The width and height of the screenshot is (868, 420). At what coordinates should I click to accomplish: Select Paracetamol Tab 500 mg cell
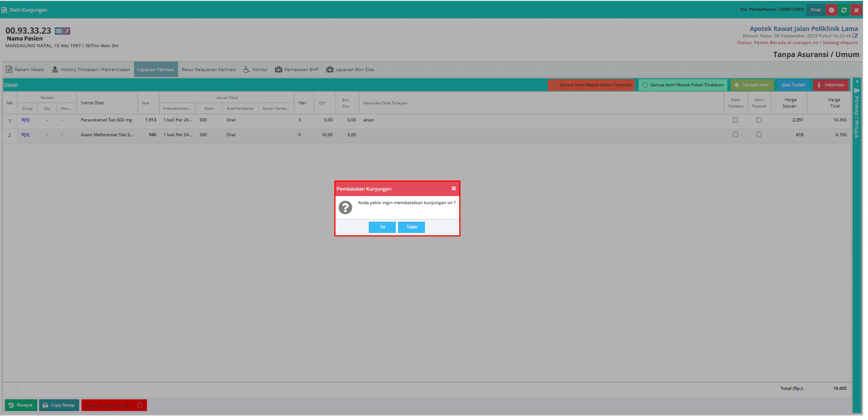point(107,121)
